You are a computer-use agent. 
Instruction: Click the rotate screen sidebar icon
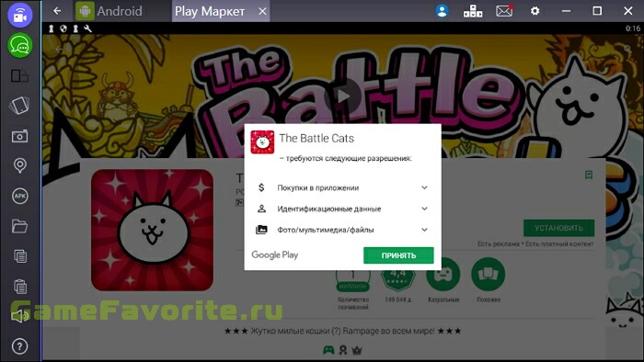pos(19,106)
